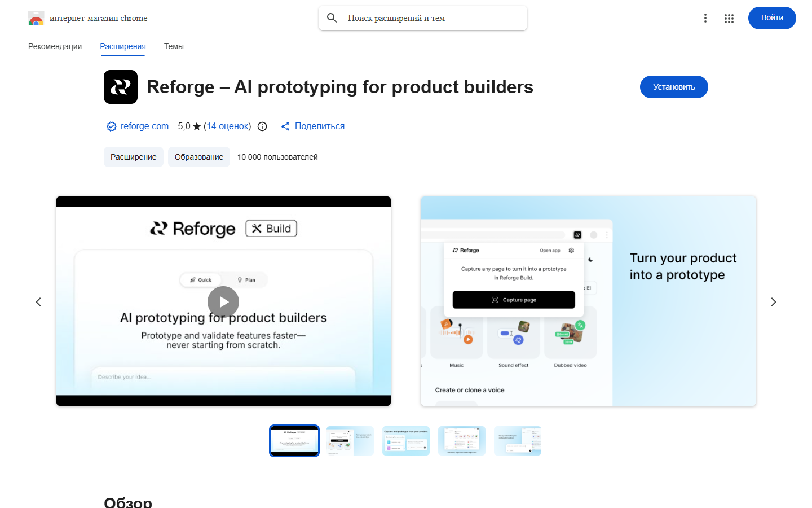Click the Reforge extension title heading
812x508 pixels.
tap(340, 87)
